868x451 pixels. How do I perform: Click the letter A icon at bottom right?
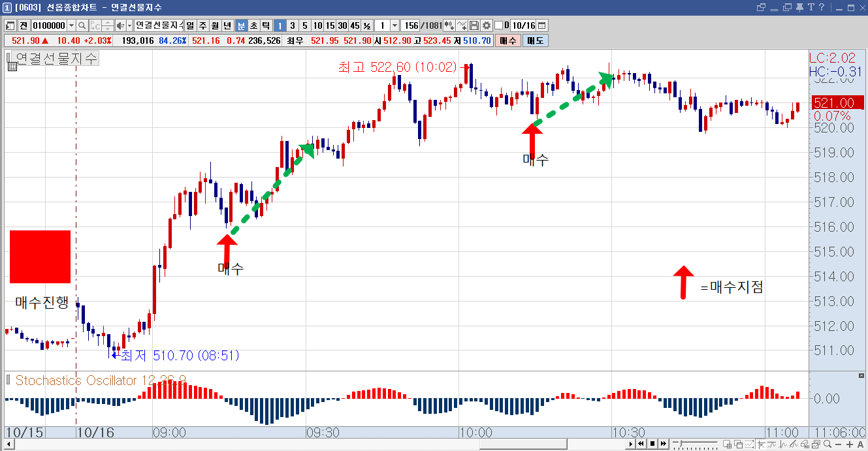coord(861,444)
